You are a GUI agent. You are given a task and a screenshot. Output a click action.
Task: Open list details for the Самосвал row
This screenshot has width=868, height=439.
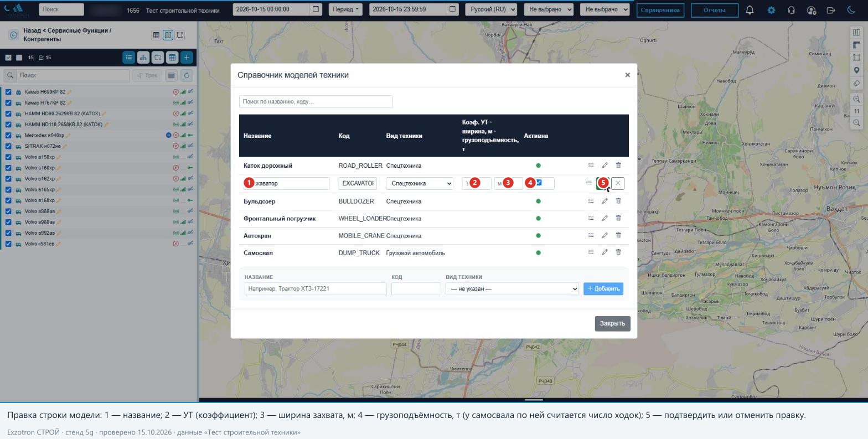coord(591,252)
